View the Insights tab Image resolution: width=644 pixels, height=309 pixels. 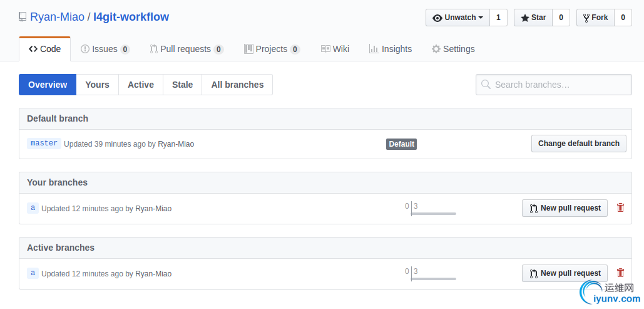tap(391, 49)
